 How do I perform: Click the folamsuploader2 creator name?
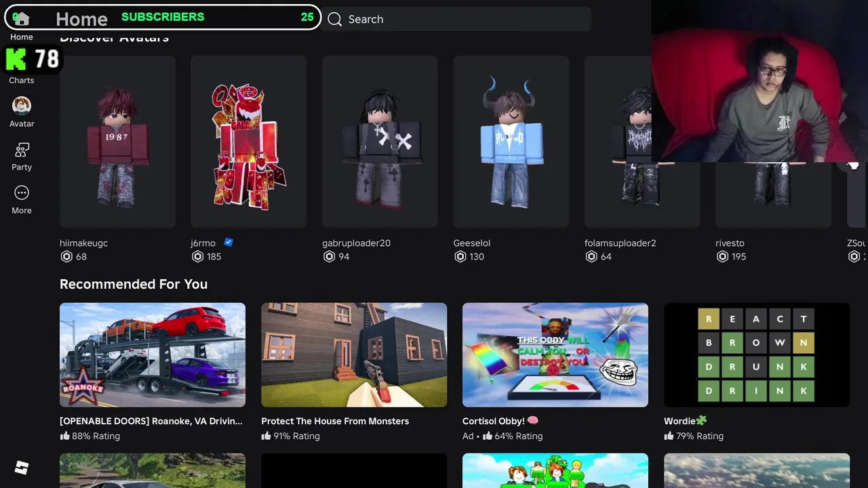(620, 243)
